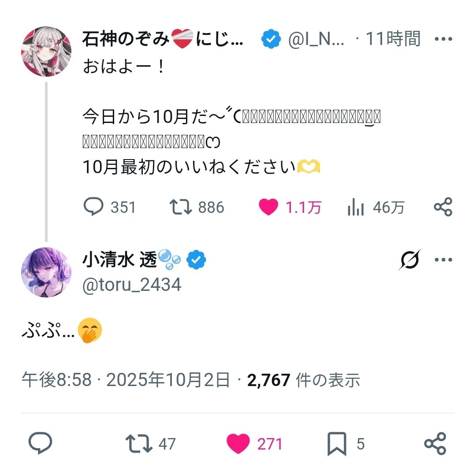
Task: Repost the first post with 886 reposts
Action: (181, 207)
